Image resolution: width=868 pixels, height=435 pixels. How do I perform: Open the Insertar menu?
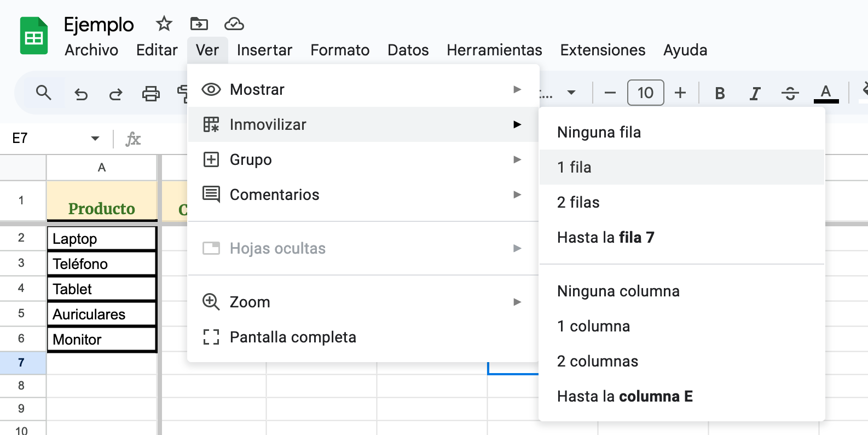[x=264, y=50]
